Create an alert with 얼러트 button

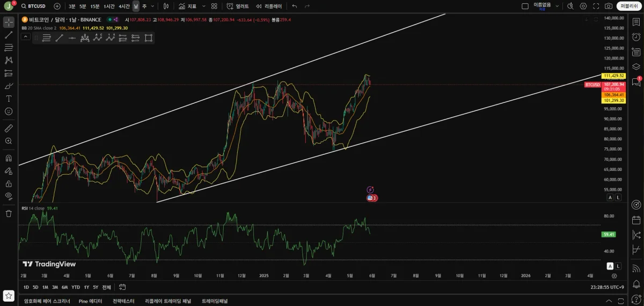point(238,6)
